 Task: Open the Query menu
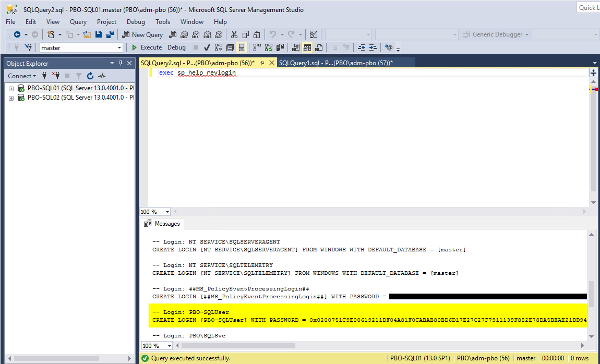[x=78, y=22]
